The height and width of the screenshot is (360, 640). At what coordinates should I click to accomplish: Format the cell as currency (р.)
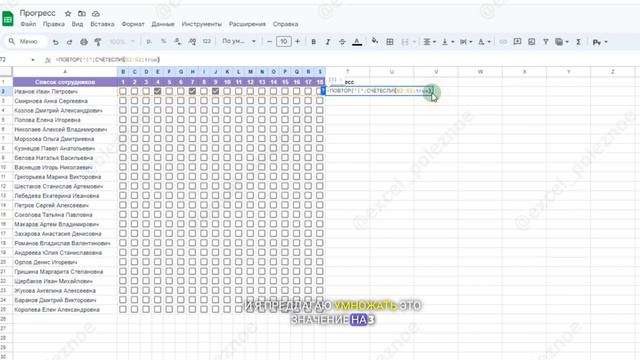149,42
